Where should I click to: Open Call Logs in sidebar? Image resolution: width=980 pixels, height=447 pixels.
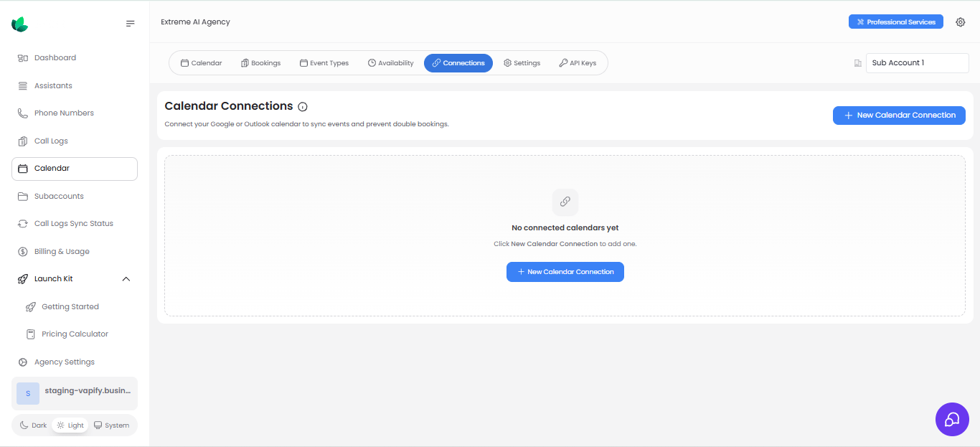[75, 141]
